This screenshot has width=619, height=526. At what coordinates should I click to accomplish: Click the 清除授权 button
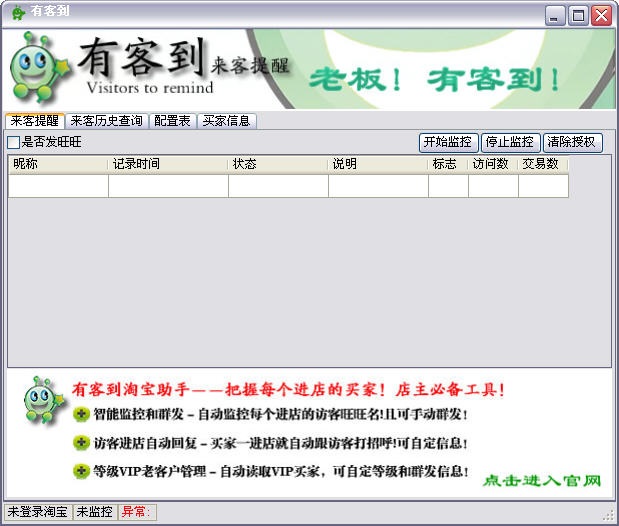[572, 142]
